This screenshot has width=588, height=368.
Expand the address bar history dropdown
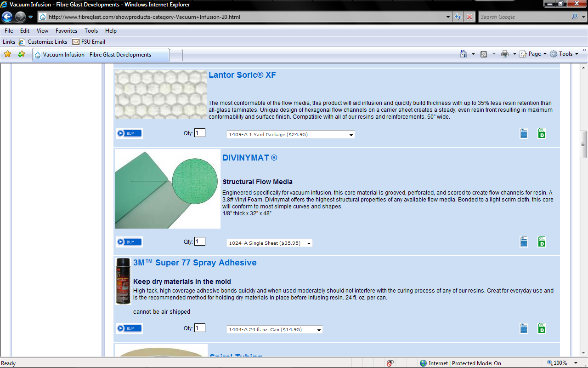(x=449, y=17)
